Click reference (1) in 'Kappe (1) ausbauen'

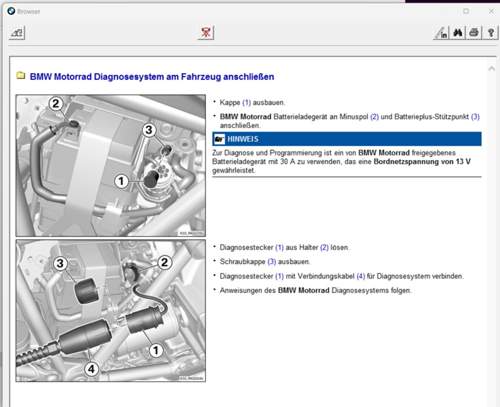click(x=246, y=102)
